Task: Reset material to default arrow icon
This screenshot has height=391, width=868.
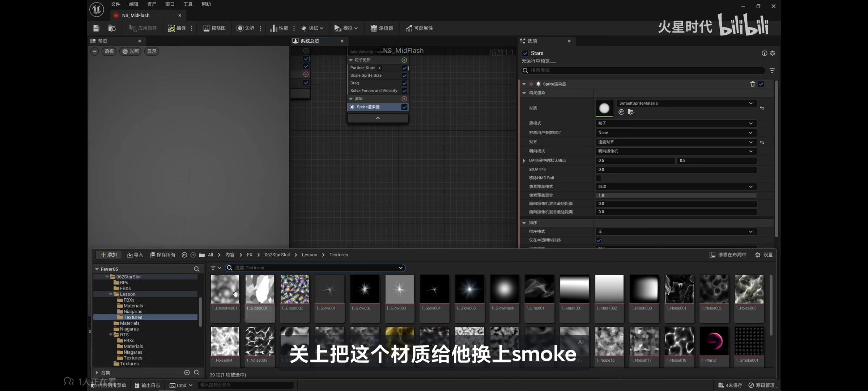Action: point(762,108)
